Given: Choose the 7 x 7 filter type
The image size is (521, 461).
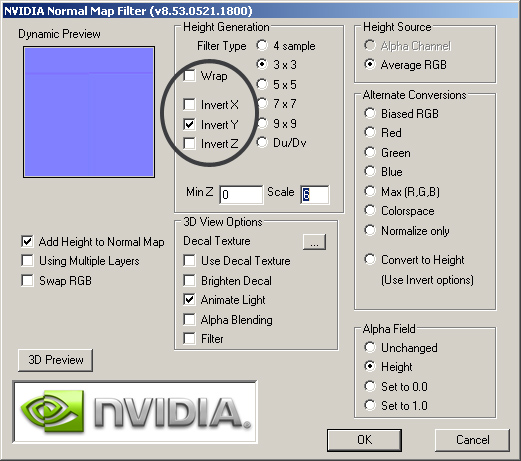Looking at the screenshot, I should [x=262, y=104].
